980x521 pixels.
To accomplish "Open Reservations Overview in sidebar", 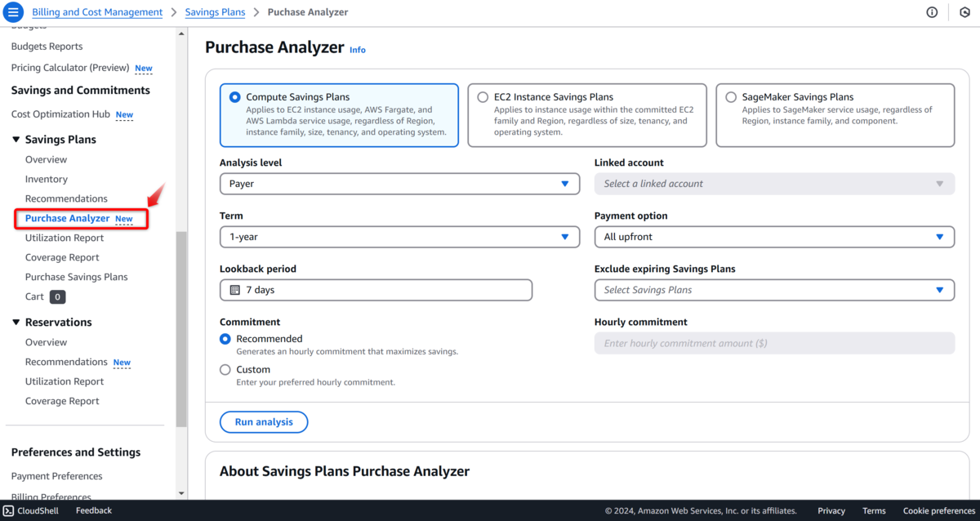I will [46, 342].
